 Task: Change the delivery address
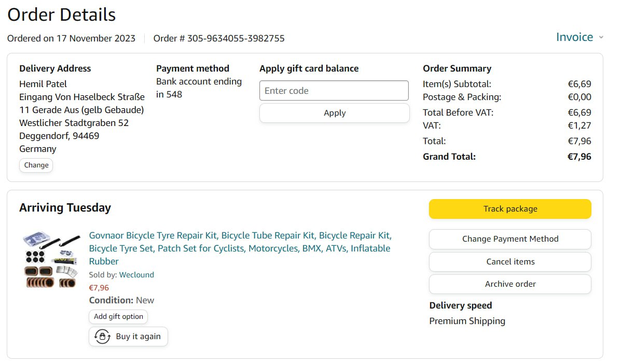[36, 165]
